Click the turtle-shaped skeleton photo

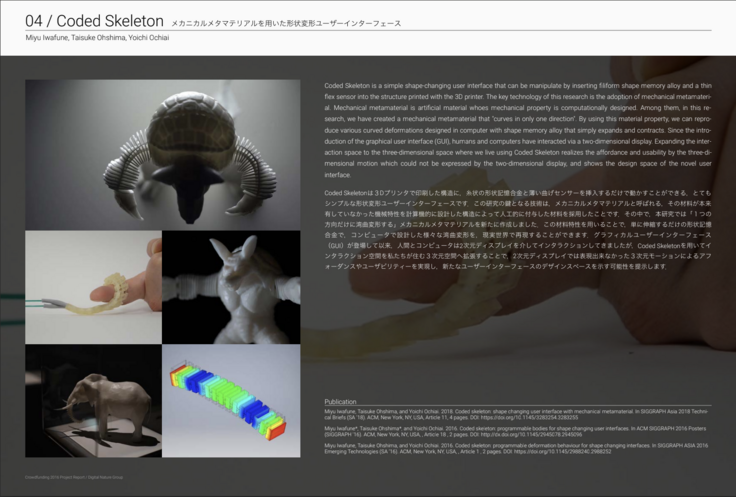(163, 154)
